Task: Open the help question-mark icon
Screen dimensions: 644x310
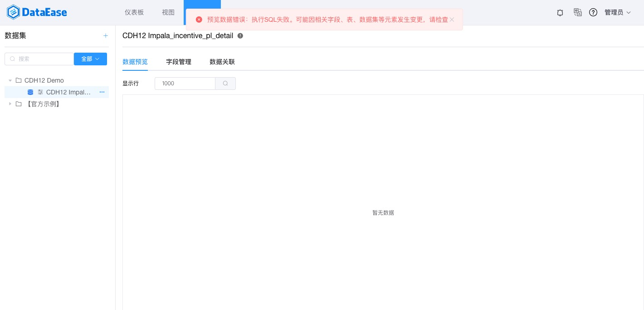Action: pyautogui.click(x=593, y=12)
